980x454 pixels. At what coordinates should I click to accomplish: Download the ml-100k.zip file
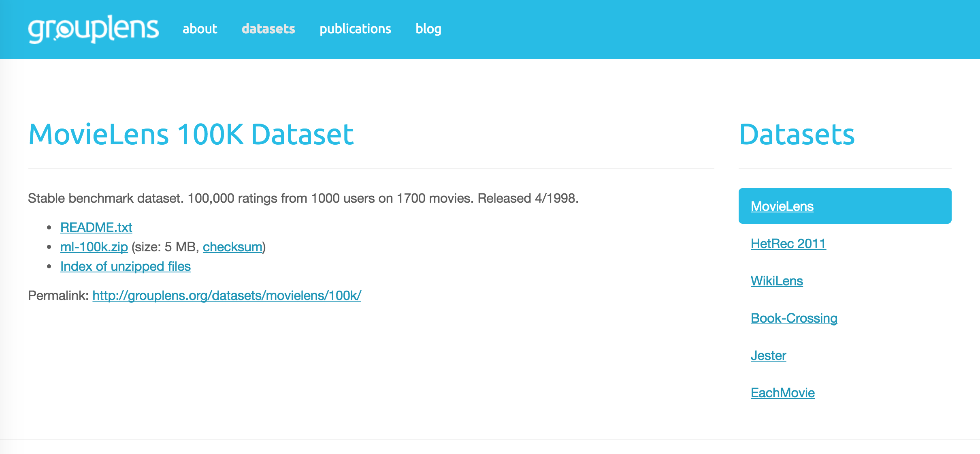(x=94, y=247)
